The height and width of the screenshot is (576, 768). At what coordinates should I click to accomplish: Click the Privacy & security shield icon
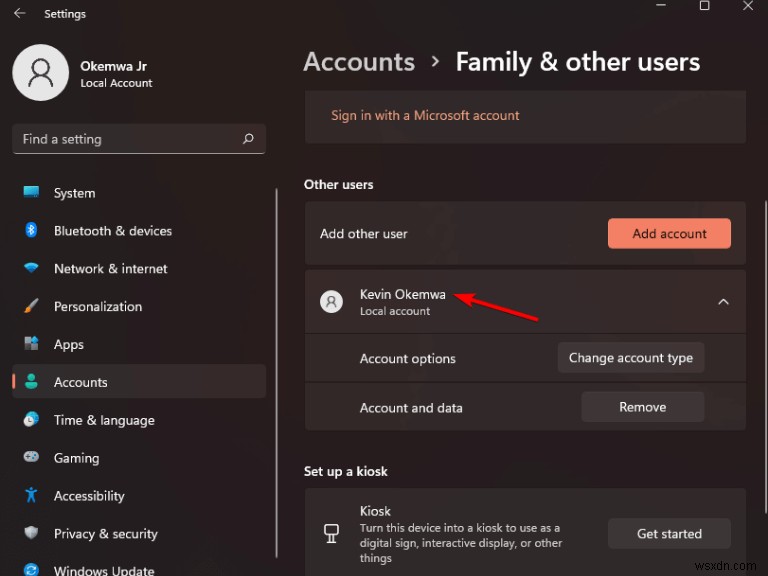(x=31, y=534)
